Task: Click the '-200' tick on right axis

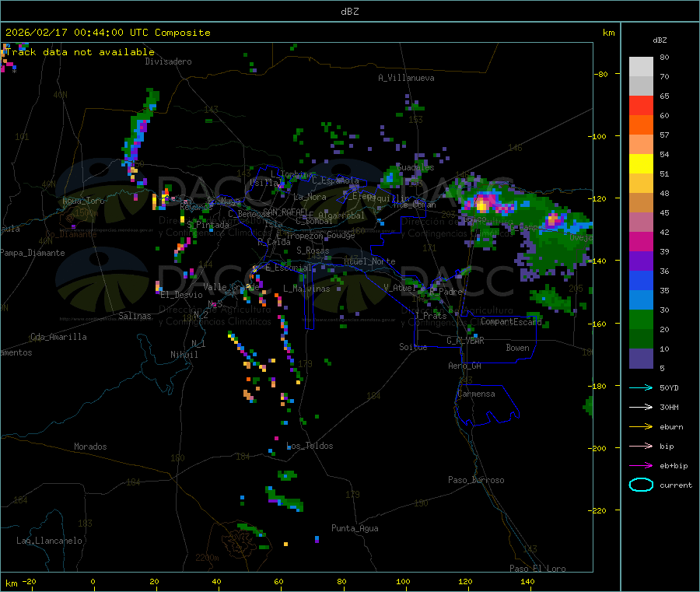Action: point(599,448)
